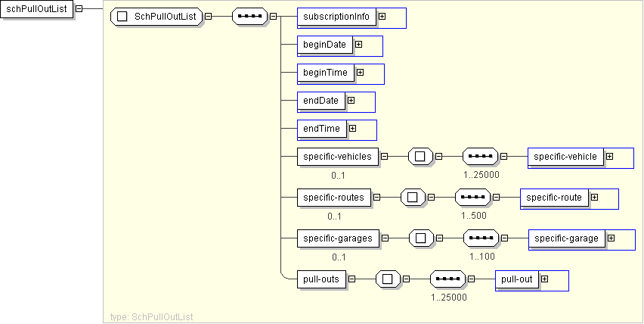Select the pull-outs element box

pyautogui.click(x=322, y=279)
